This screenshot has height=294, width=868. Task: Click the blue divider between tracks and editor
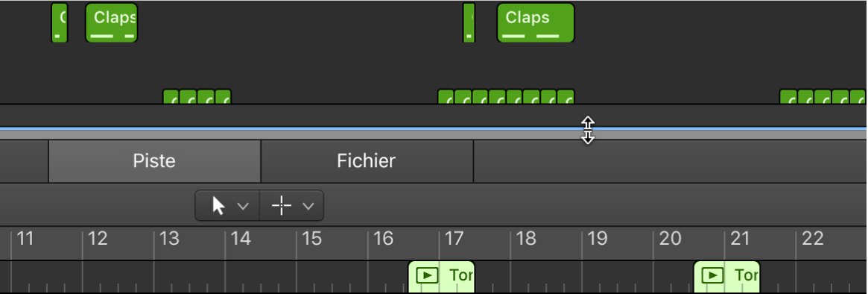pos(434,128)
